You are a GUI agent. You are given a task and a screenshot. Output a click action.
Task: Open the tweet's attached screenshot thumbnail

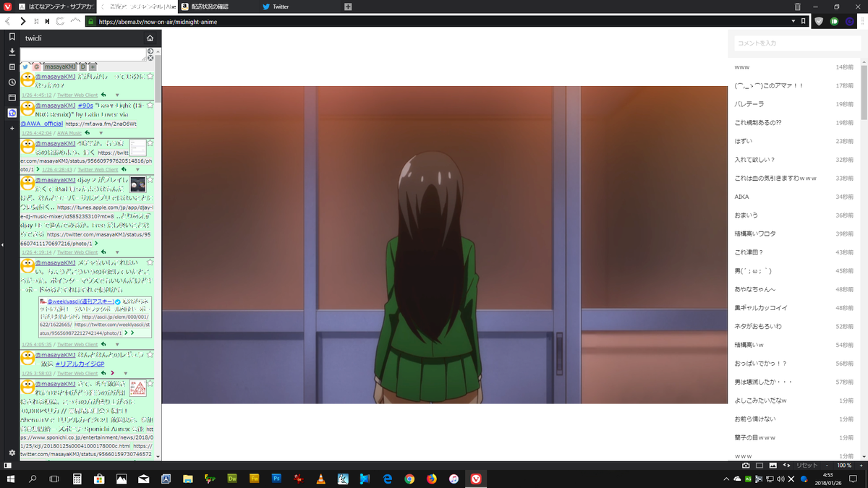(138, 147)
